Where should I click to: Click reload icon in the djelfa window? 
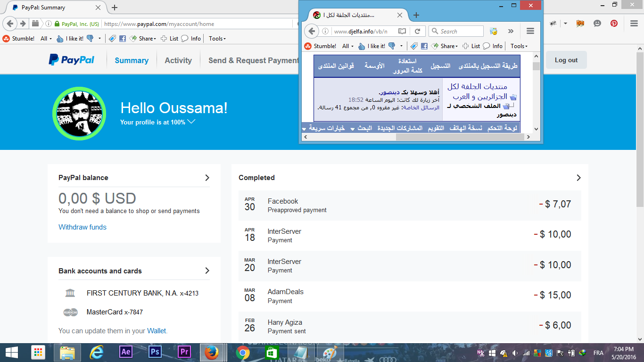point(417,31)
